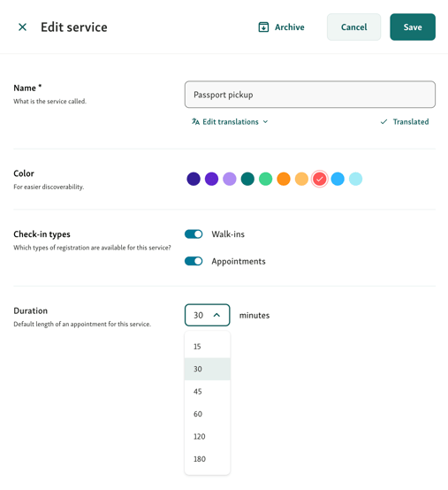
Task: Select the 120 minutes option
Action: 208,436
